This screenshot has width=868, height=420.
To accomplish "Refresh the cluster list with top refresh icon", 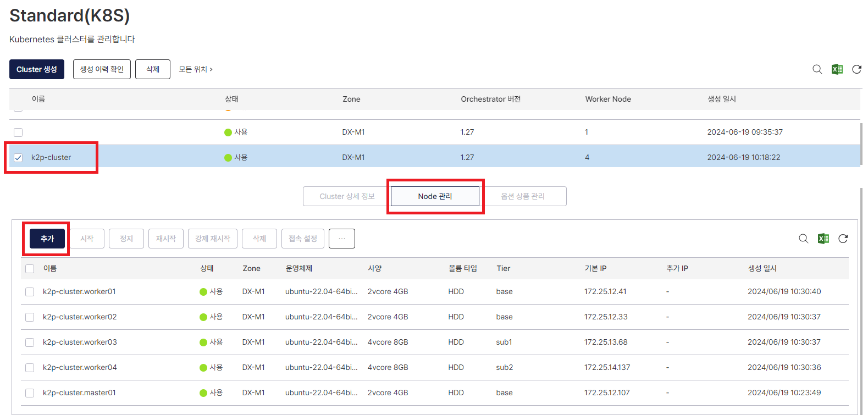I will (x=856, y=69).
